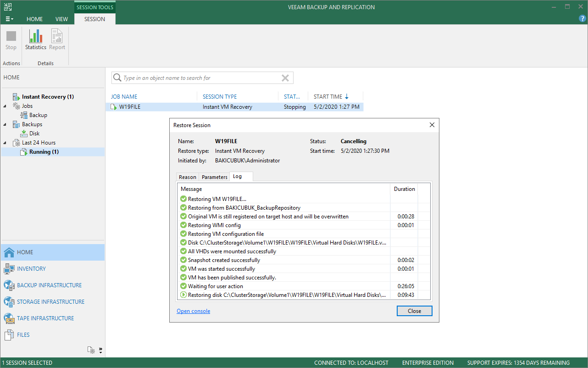The image size is (588, 368).
Task: Click the Connected To: Localhost status entry
Action: (351, 363)
